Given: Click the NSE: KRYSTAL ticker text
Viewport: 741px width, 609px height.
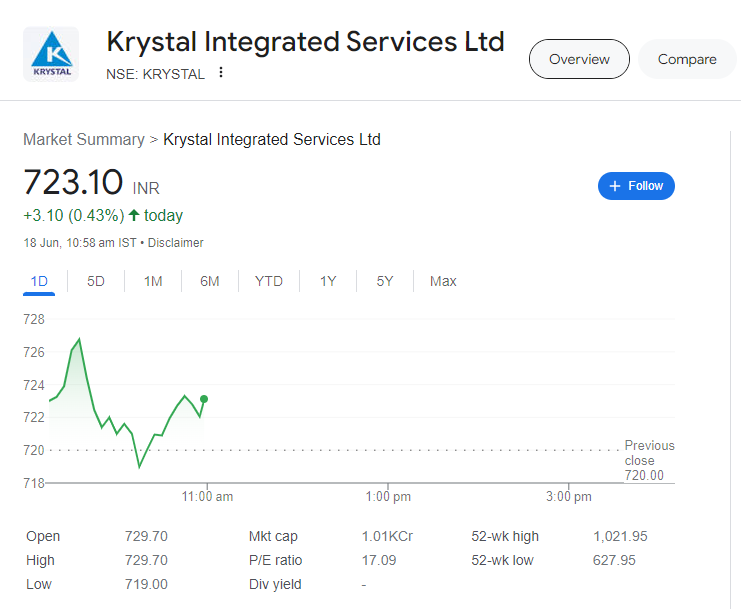Looking at the screenshot, I should tap(155, 74).
